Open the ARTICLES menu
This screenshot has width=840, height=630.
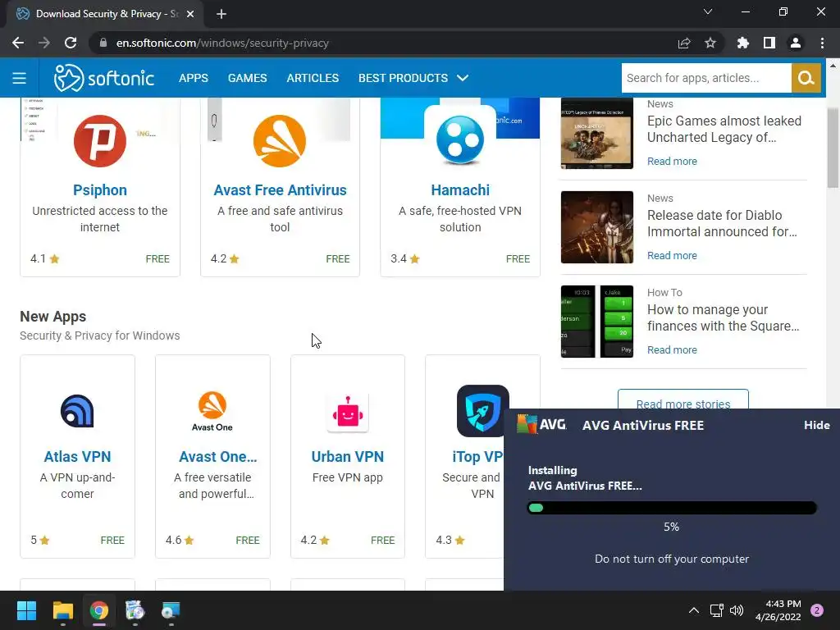pyautogui.click(x=313, y=78)
